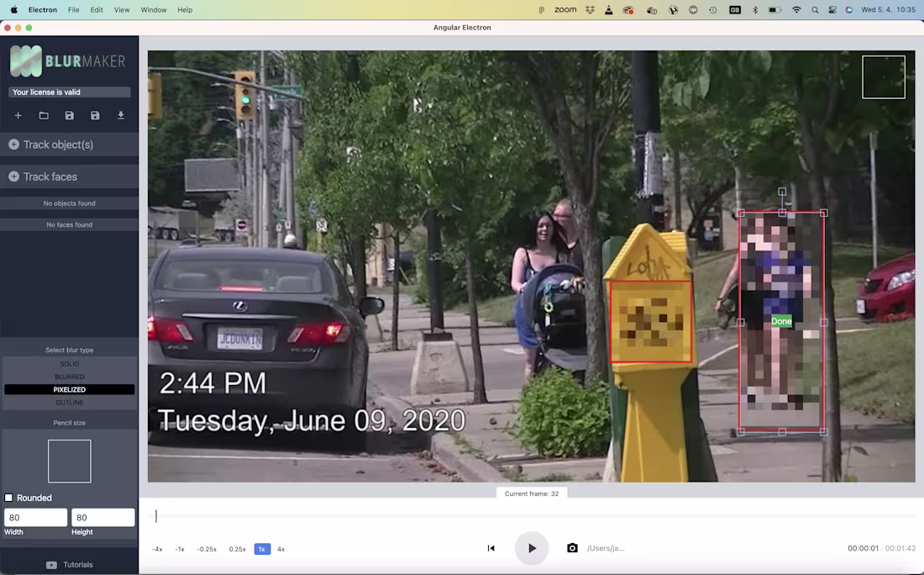This screenshot has width=924, height=575.
Task: Click the top-right handle of the person selection box
Action: (x=824, y=213)
